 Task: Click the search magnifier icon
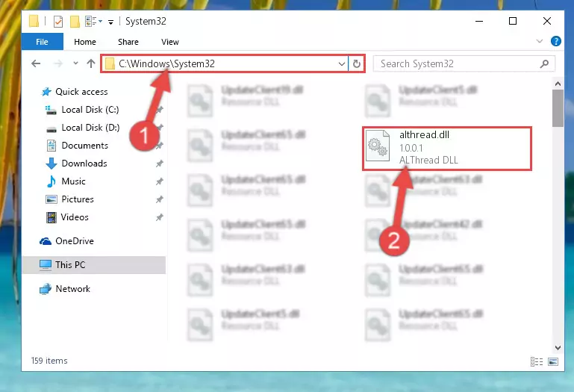tap(544, 63)
